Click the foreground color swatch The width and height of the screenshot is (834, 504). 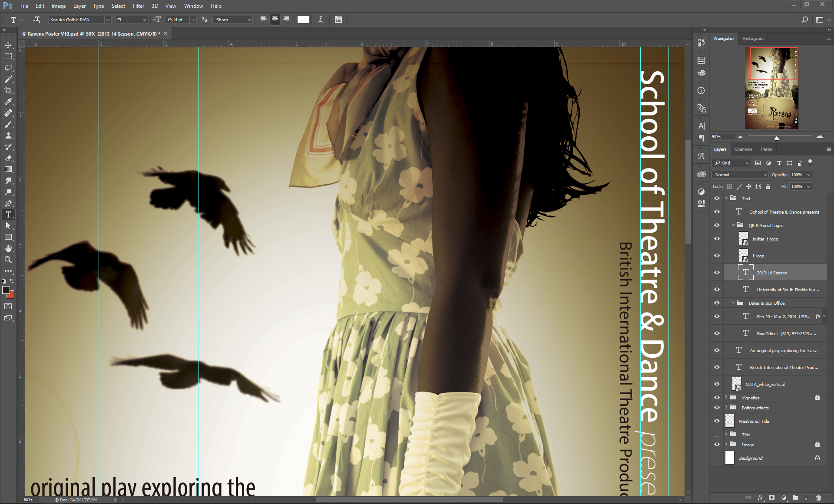[x=6, y=290]
